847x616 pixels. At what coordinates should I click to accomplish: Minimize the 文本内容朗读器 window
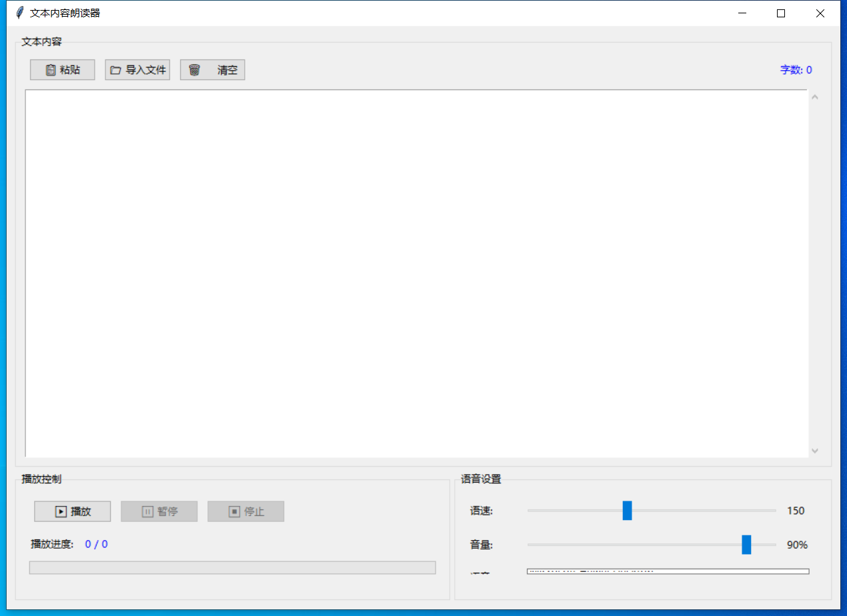742,13
